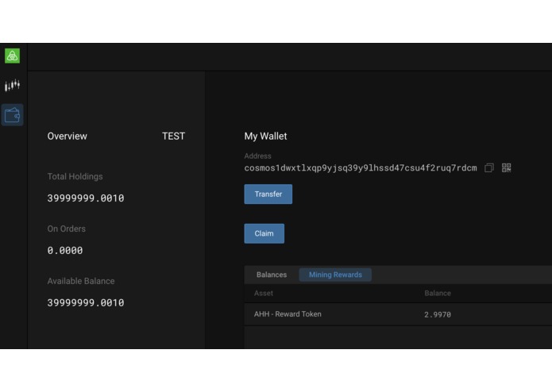Screen dimensions: 552x392
Task: Click the My Wallet heading
Action: coord(265,136)
